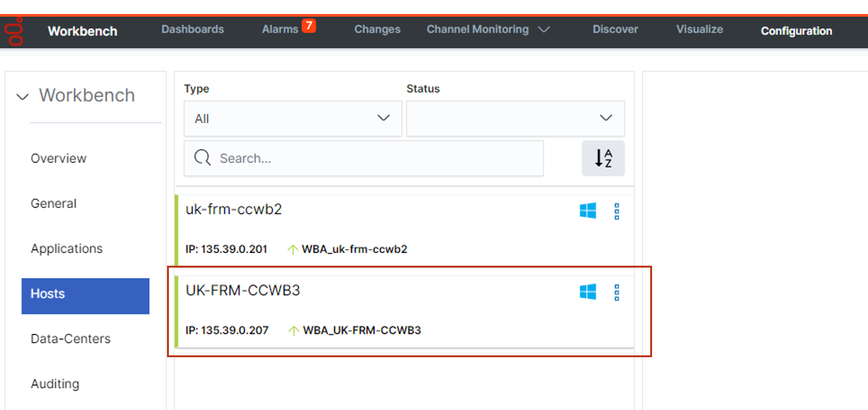Open the Type dropdown set to All
The width and height of the screenshot is (868, 410).
[x=293, y=118]
